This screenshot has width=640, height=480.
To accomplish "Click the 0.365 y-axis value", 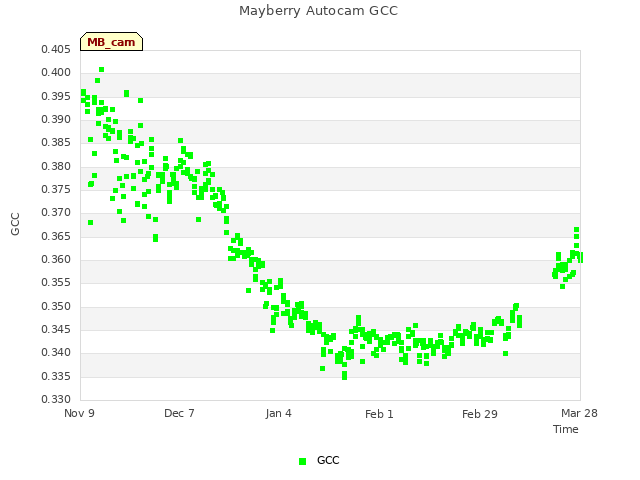I will [x=56, y=236].
